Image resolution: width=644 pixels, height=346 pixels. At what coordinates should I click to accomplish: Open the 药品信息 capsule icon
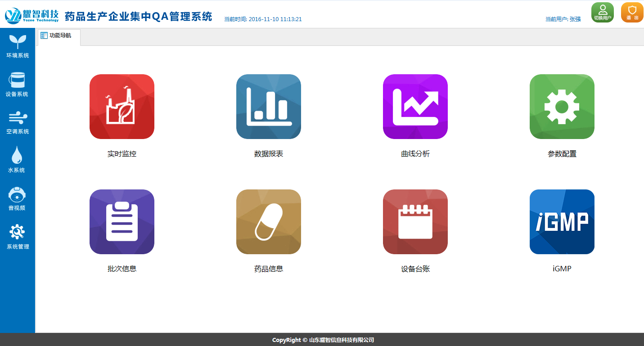click(269, 222)
